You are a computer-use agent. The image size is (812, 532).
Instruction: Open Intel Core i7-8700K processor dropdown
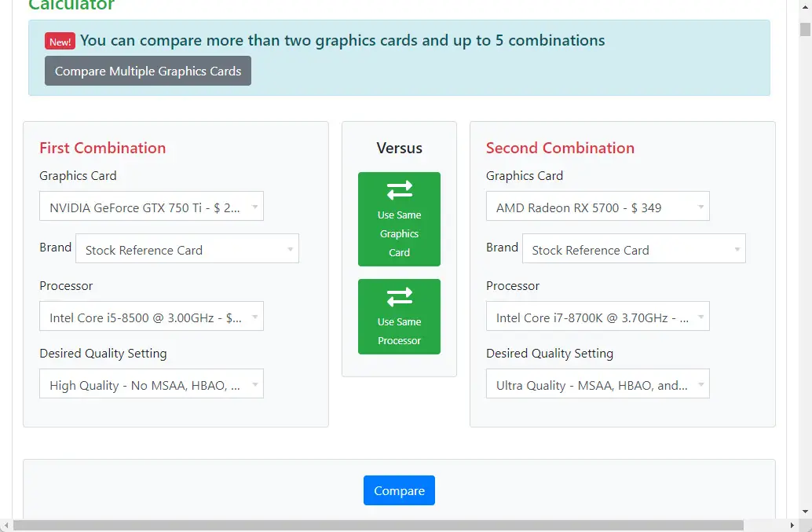[x=598, y=316]
